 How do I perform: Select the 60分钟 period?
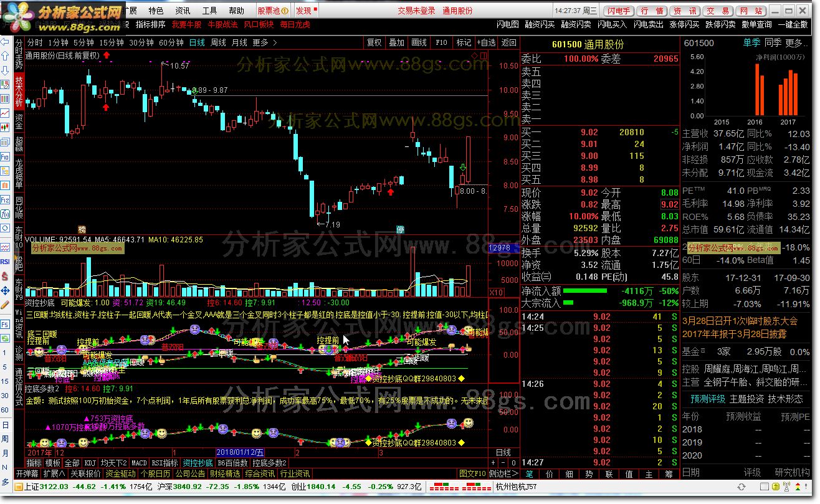[x=171, y=42]
